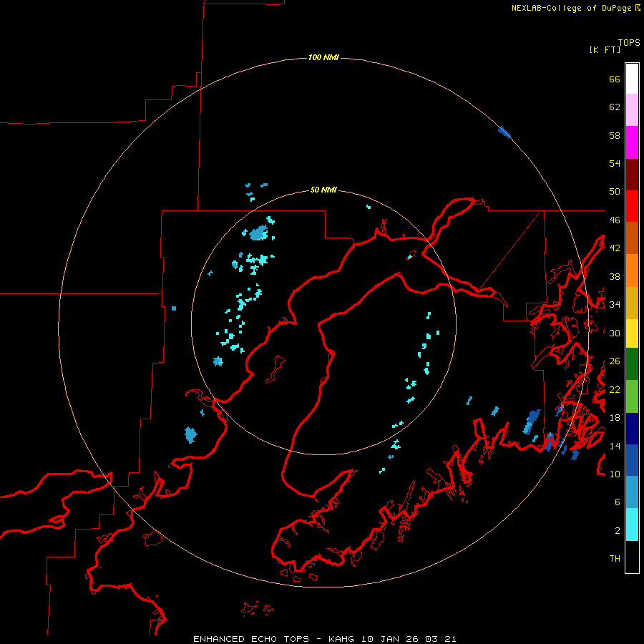Select the light green legend swatch
The width and height of the screenshot is (644, 644).
coord(632,396)
